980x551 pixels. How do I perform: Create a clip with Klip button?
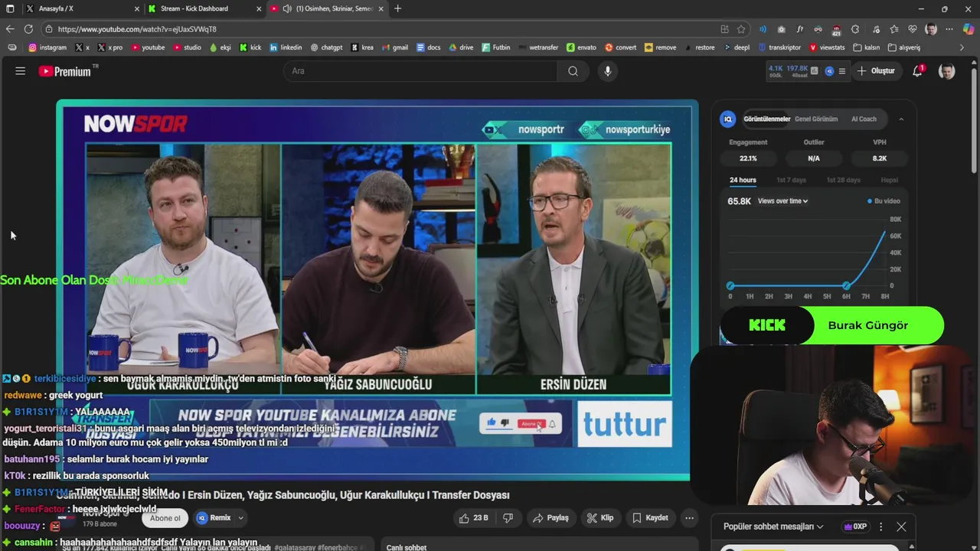[x=600, y=518]
